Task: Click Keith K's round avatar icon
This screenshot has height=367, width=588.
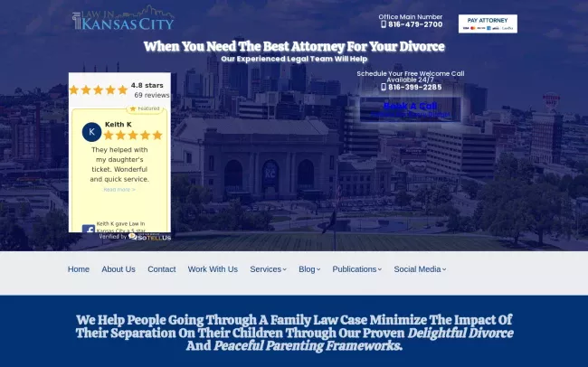Action: [x=91, y=132]
